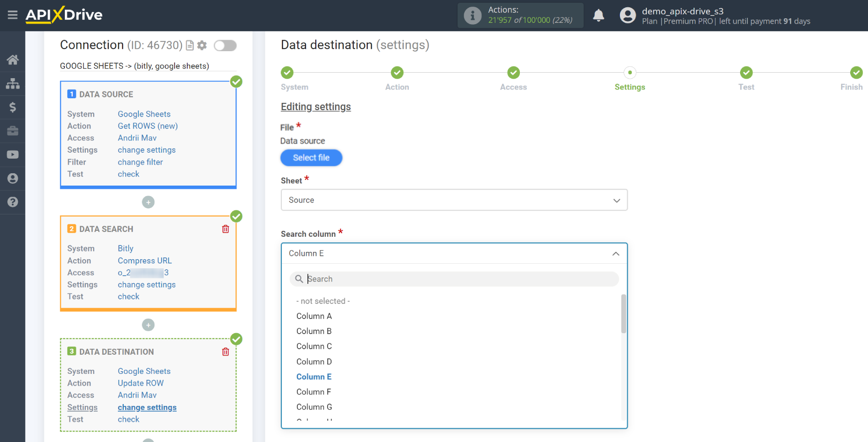The image size is (868, 442).
Task: Click the Access step checkmark
Action: coord(513,73)
